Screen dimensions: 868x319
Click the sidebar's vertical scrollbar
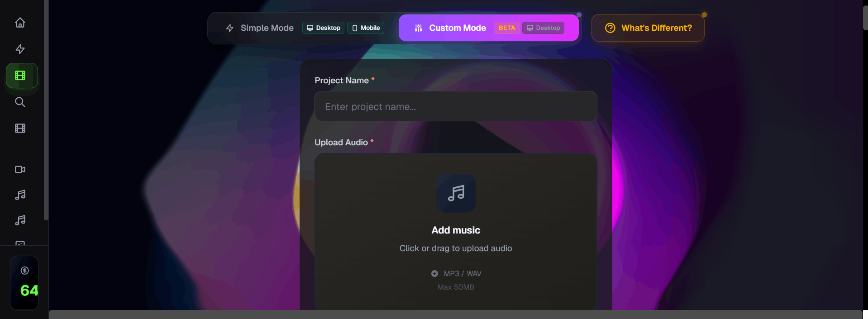coord(46,110)
